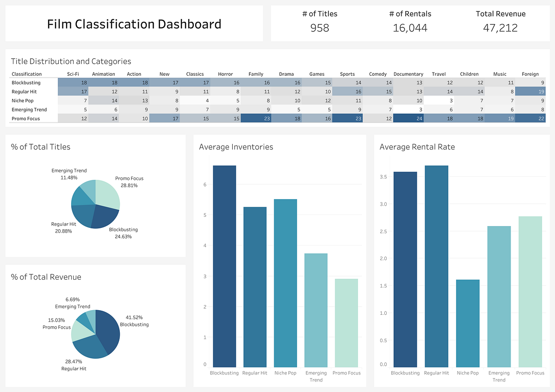This screenshot has height=392, width=555.
Task: Click the Sci-Fi column header
Action: (74, 74)
